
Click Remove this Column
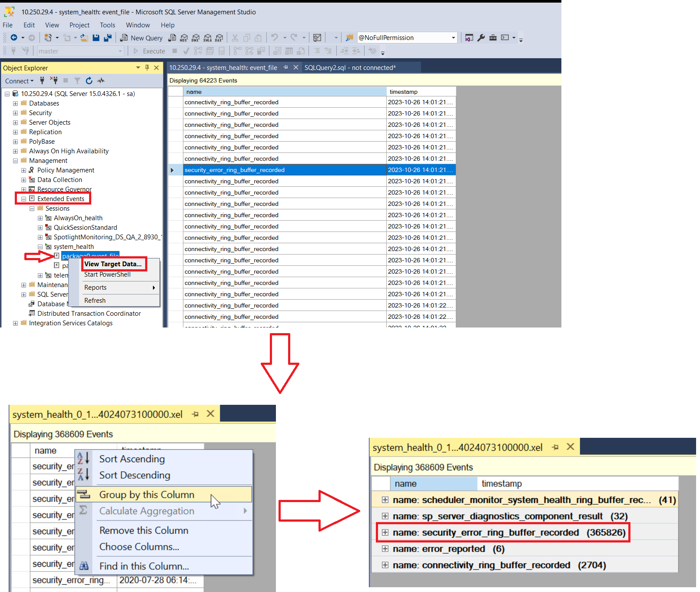click(144, 530)
